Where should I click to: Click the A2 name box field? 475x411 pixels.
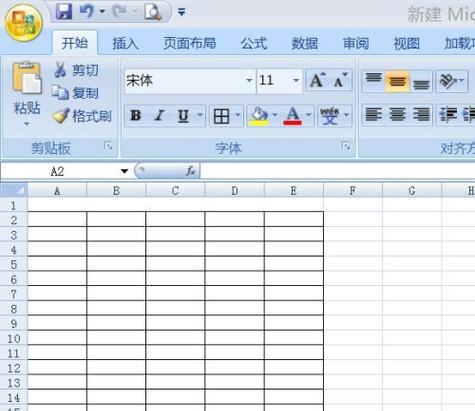59,171
